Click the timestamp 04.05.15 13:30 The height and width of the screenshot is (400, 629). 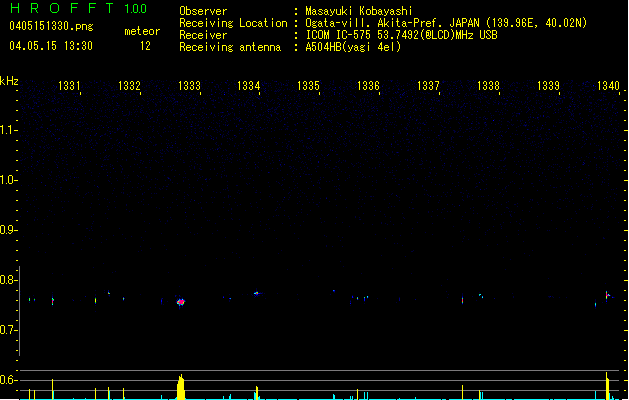point(51,46)
